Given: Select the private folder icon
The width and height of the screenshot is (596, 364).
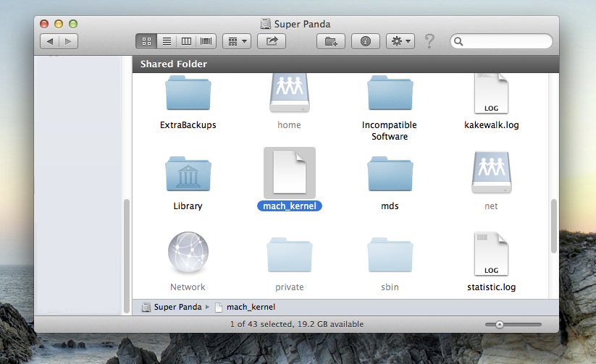Looking at the screenshot, I should coord(290,255).
